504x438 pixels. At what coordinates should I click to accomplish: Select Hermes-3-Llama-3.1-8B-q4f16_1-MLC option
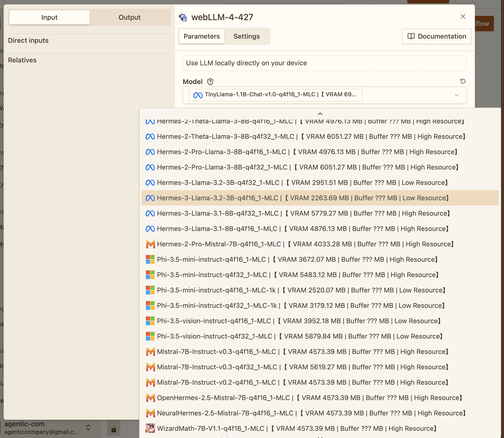tap(320, 229)
